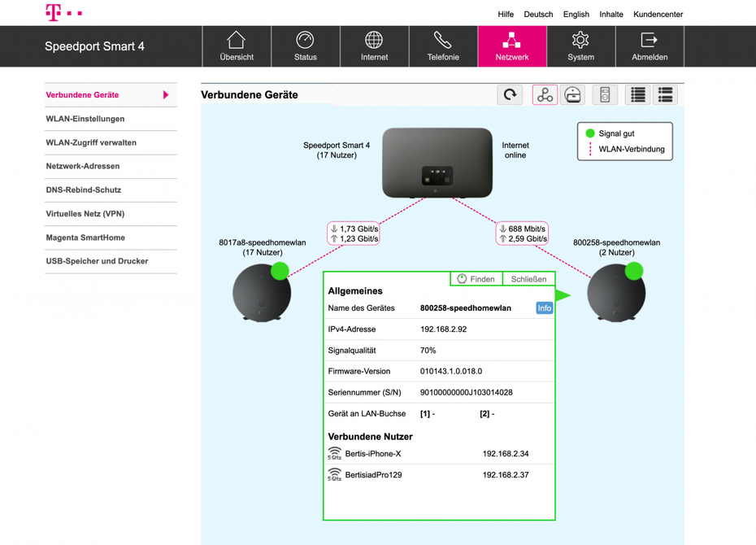
Task: Select the compact list view icon
Action: click(638, 95)
